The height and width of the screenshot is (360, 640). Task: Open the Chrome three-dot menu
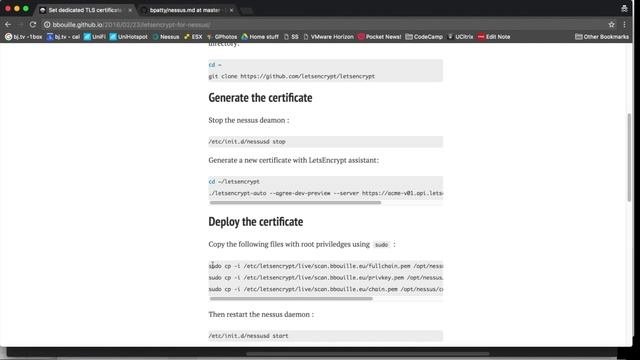[624, 24]
